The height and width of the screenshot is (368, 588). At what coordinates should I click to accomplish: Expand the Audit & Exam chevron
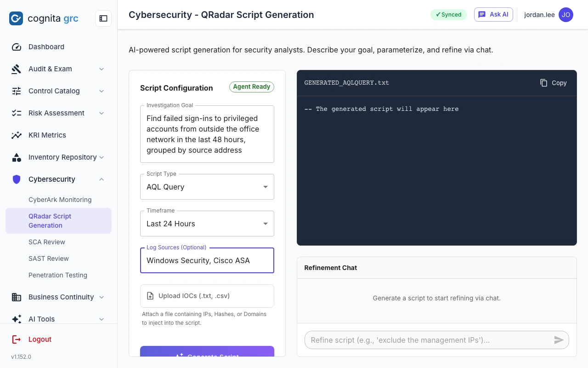tap(102, 69)
